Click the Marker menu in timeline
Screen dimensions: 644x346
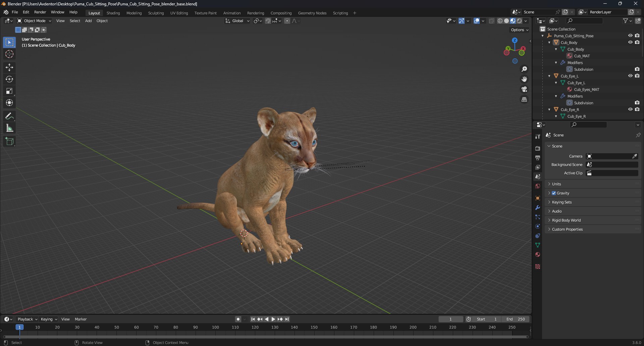pyautogui.click(x=80, y=319)
